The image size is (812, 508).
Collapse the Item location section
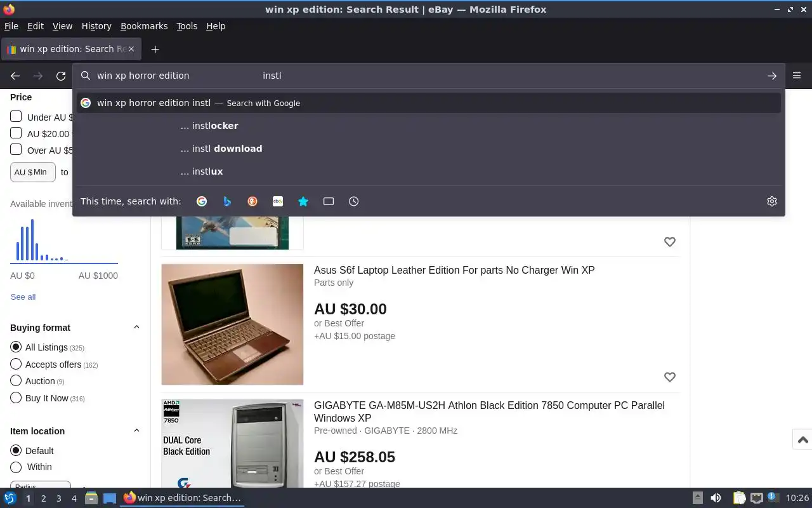(x=136, y=431)
